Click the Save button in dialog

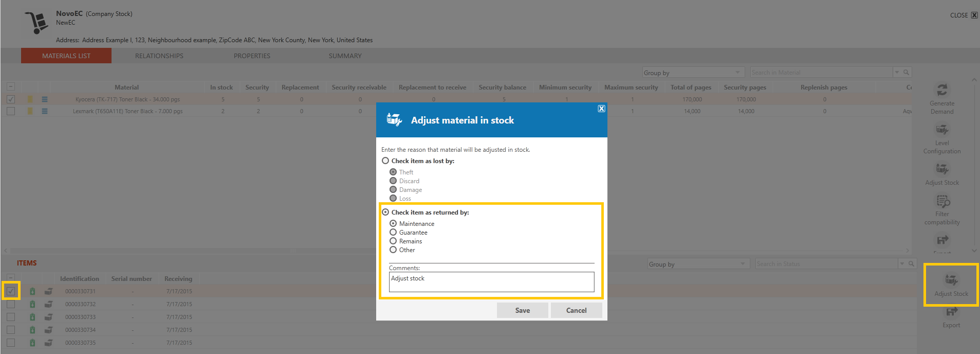point(522,310)
